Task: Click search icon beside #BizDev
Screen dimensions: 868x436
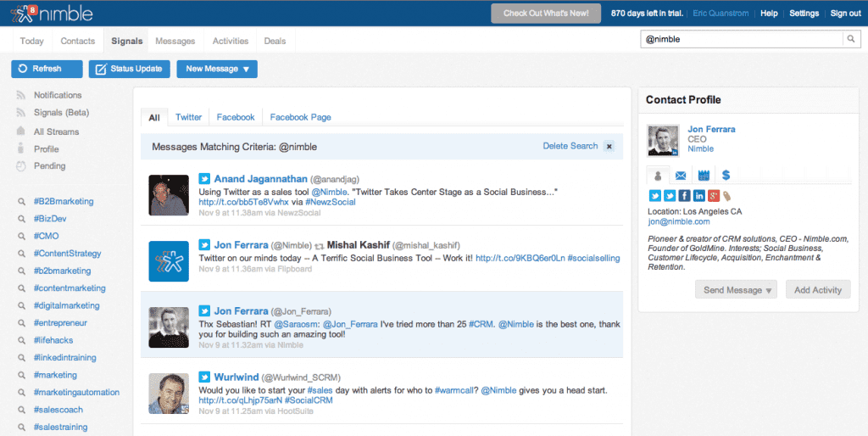Action: tap(21, 219)
